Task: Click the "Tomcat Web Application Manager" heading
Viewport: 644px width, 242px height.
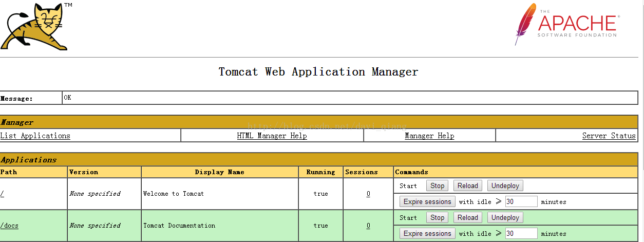Action: coord(318,72)
